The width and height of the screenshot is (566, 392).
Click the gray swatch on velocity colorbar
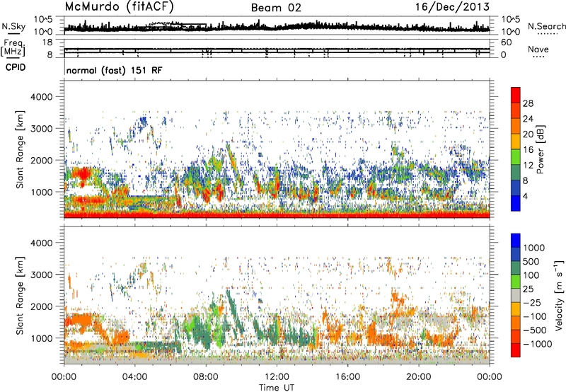(x=516, y=295)
